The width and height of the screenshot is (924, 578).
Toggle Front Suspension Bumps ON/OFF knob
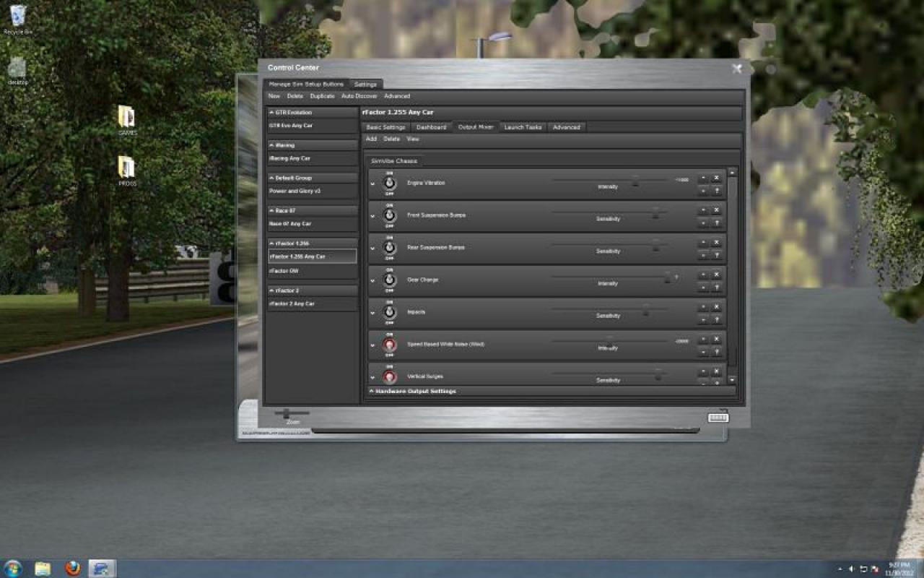pyautogui.click(x=389, y=215)
